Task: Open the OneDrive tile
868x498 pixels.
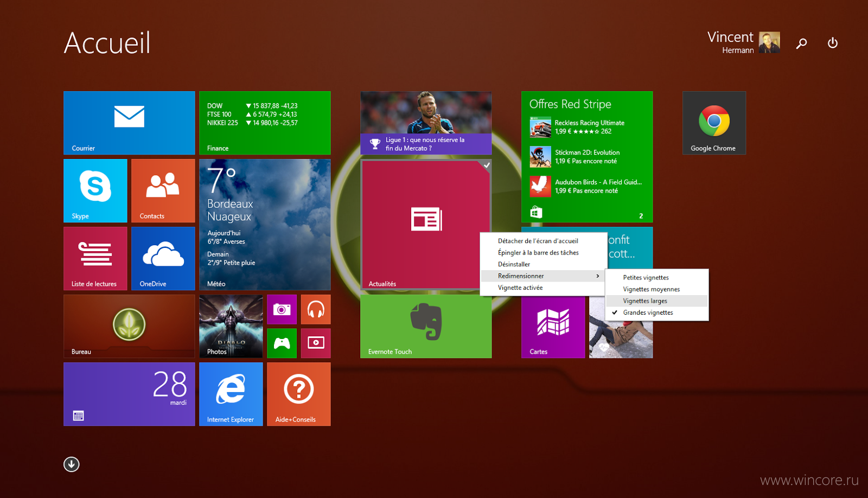Action: coord(163,258)
